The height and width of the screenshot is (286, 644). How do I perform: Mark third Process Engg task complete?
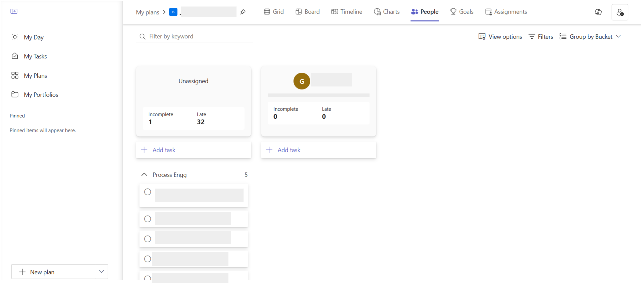(147, 239)
